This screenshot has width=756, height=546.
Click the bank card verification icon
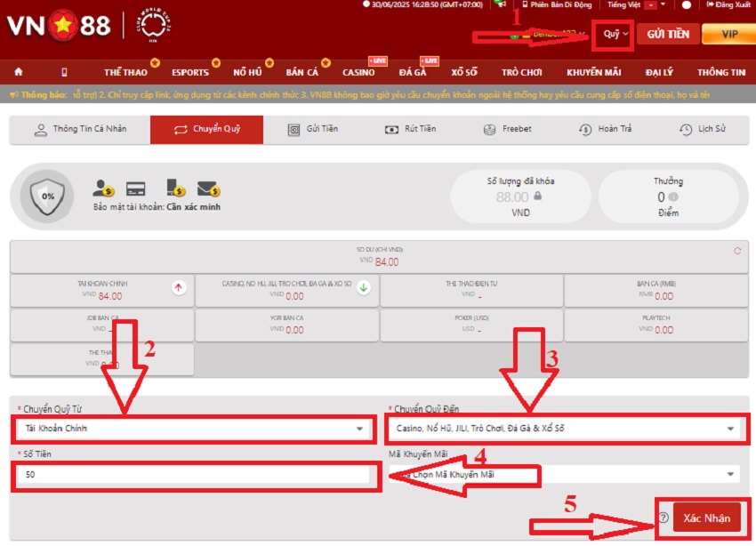tap(135, 189)
